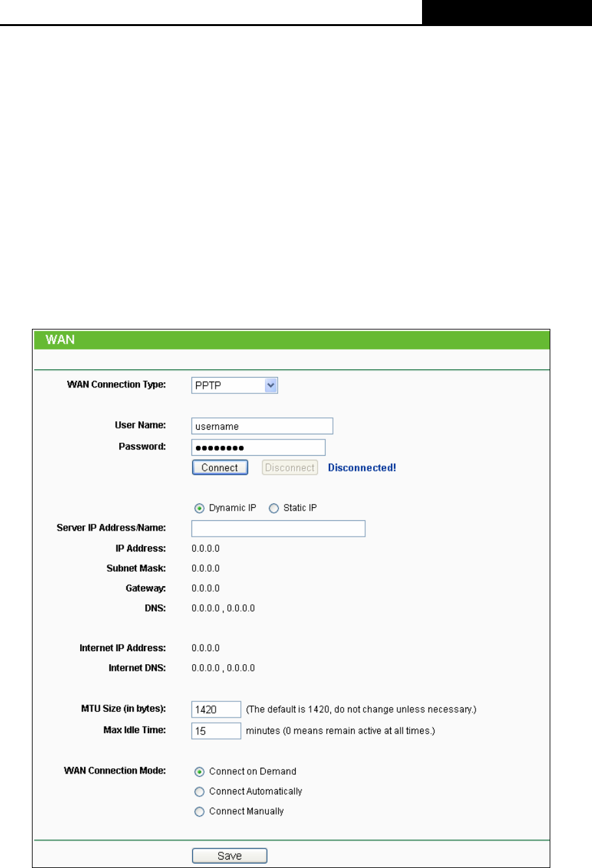Click the 'Internet IP Address:' label
Image resolution: width=592 pixels, height=868 pixels.
click(123, 648)
